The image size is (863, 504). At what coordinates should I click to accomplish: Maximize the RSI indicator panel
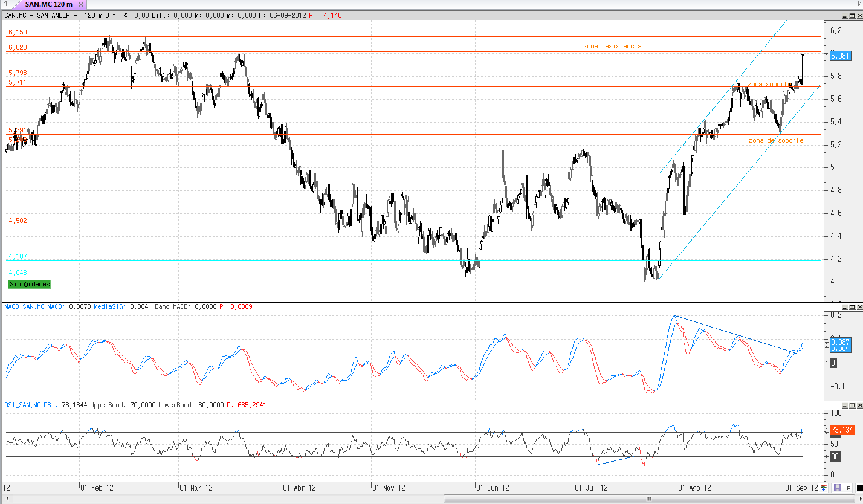click(x=852, y=405)
